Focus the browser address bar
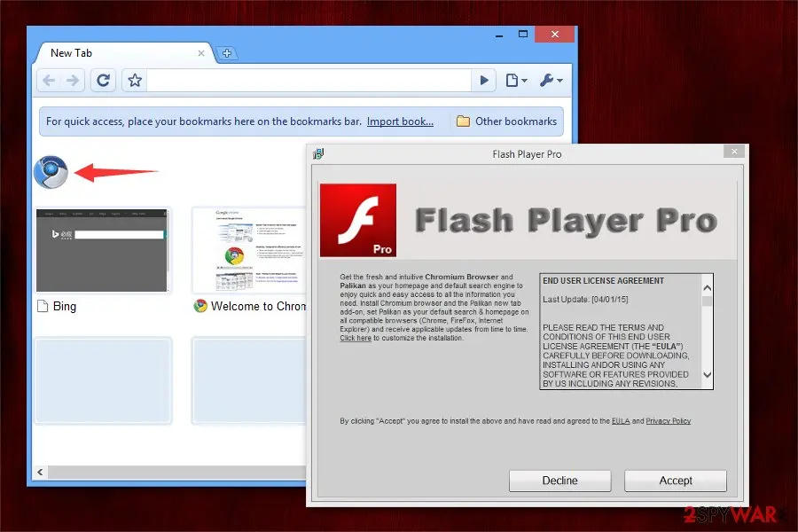 point(309,81)
